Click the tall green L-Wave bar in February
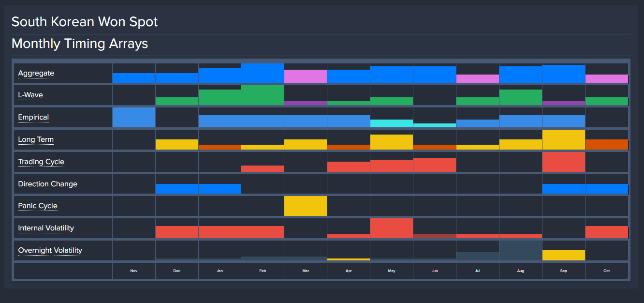Image resolution: width=644 pixels, height=303 pixels. [x=263, y=95]
